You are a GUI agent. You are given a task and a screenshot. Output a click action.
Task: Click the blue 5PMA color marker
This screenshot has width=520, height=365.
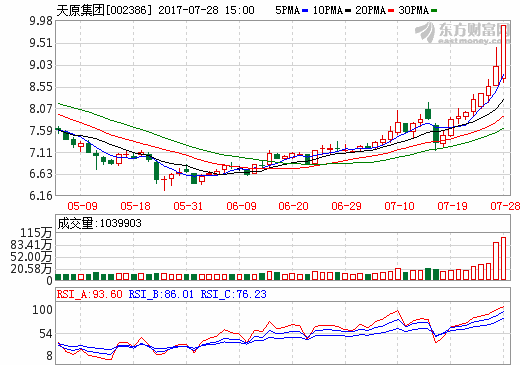(x=305, y=11)
